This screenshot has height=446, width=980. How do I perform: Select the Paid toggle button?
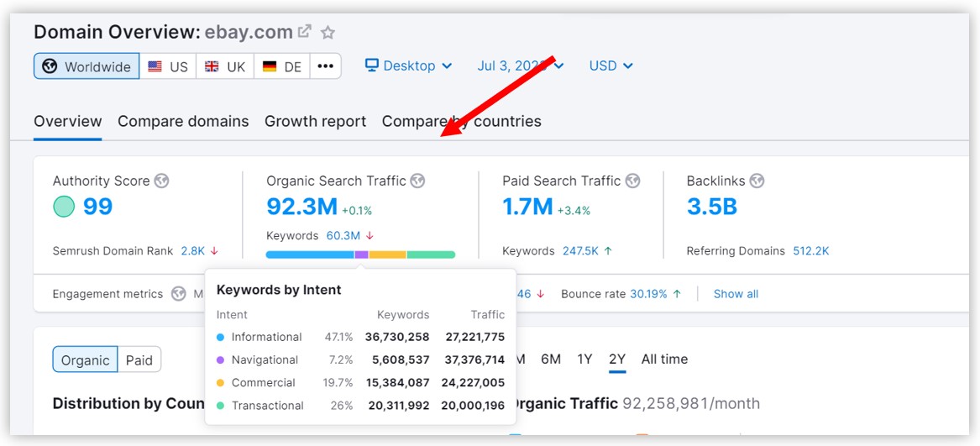pyautogui.click(x=139, y=359)
